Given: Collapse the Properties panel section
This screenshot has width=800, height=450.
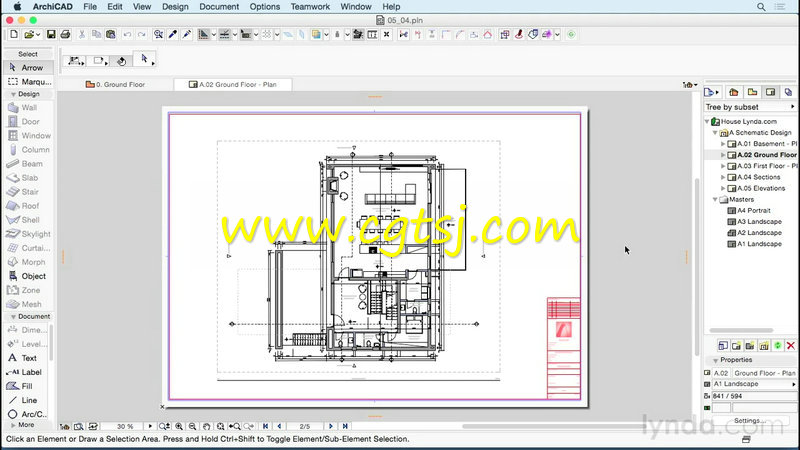Looking at the screenshot, I should 715,360.
